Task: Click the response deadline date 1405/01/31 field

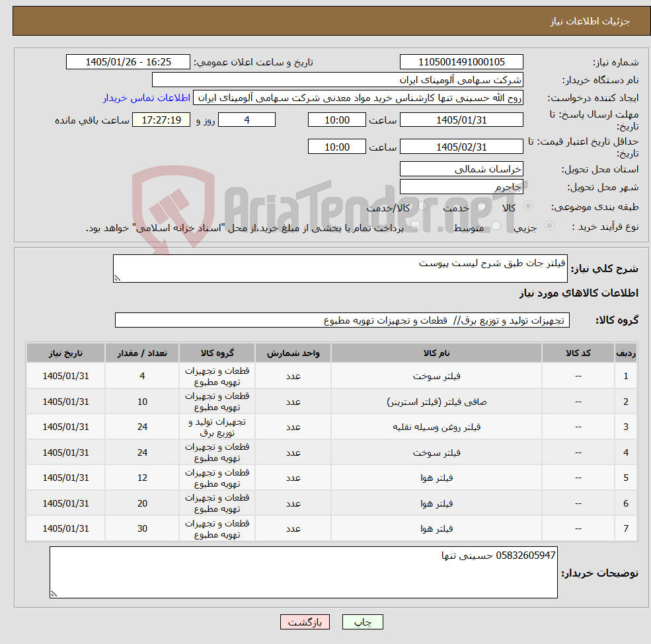Action: (x=461, y=120)
